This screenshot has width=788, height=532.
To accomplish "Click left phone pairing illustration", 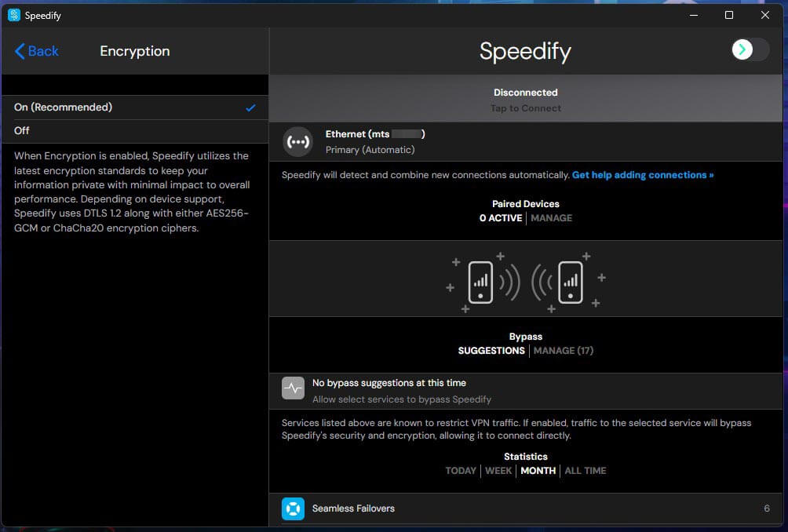I will point(480,282).
